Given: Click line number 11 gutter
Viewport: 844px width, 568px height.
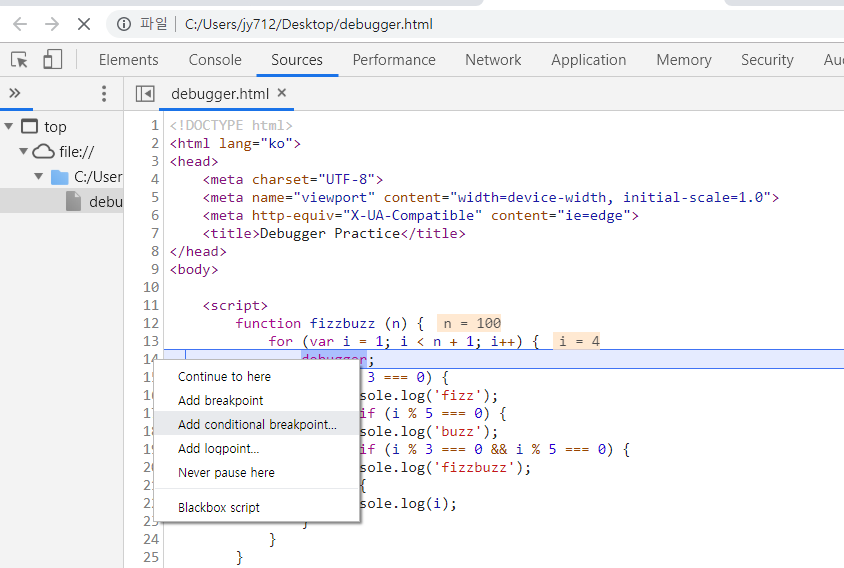Looking at the screenshot, I should (x=151, y=305).
